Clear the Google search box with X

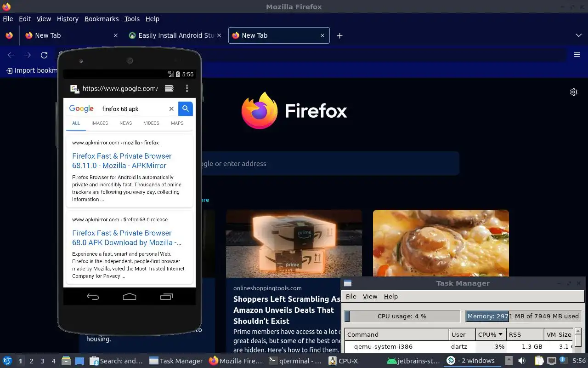171,109
